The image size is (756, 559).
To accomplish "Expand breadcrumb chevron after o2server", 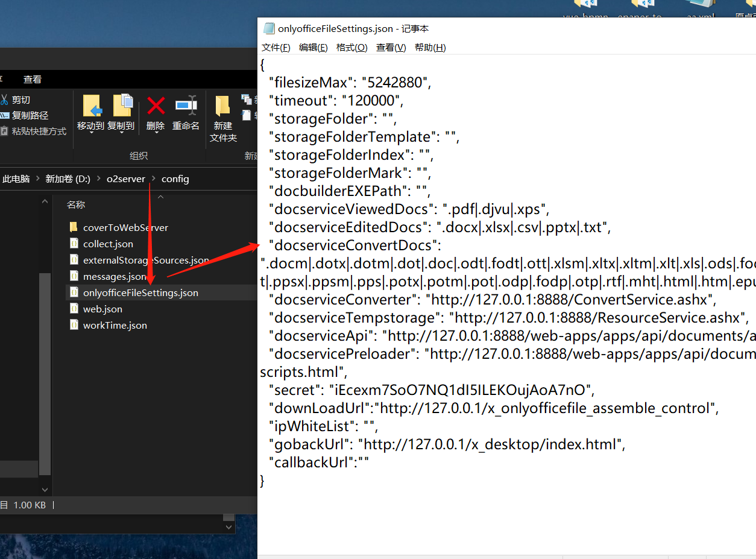I will click(x=153, y=179).
